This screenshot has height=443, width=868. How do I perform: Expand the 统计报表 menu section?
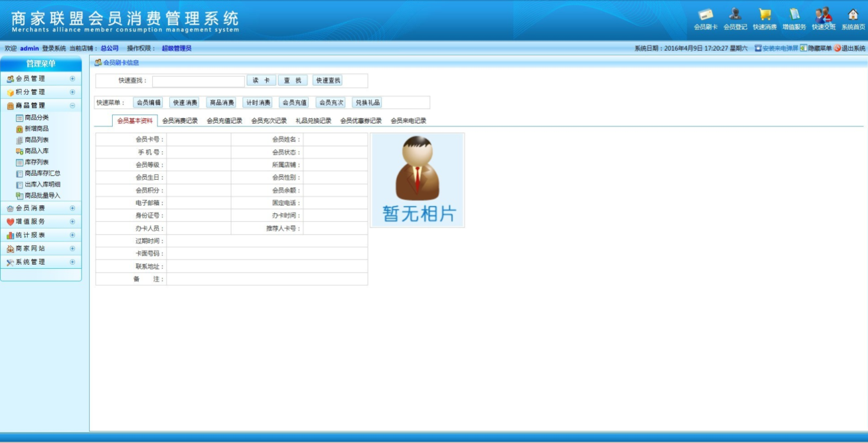73,235
